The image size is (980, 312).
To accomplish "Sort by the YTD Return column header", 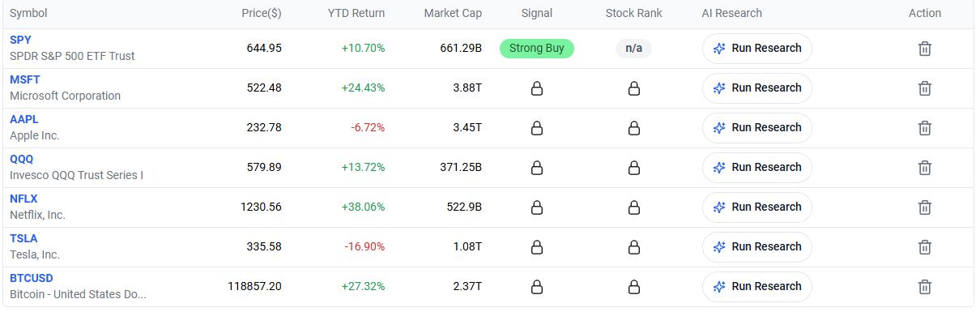I will pyautogui.click(x=356, y=13).
